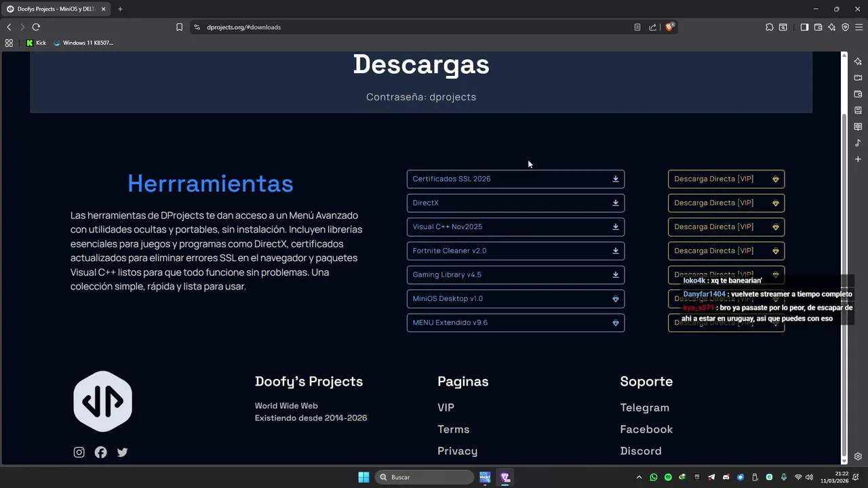Screen dimensions: 868x488
Task: Click the DP hexagon logo in footer
Action: 103,401
